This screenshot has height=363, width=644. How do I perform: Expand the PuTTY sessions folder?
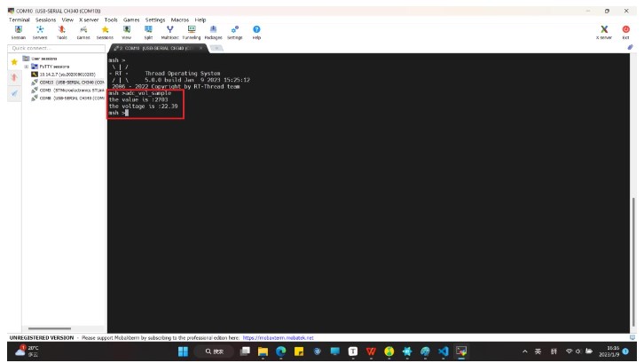point(27,67)
